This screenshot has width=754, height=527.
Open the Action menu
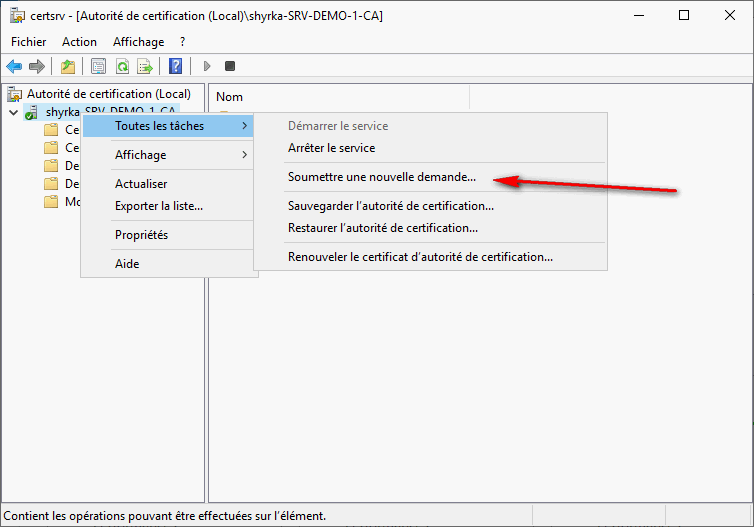(x=79, y=42)
